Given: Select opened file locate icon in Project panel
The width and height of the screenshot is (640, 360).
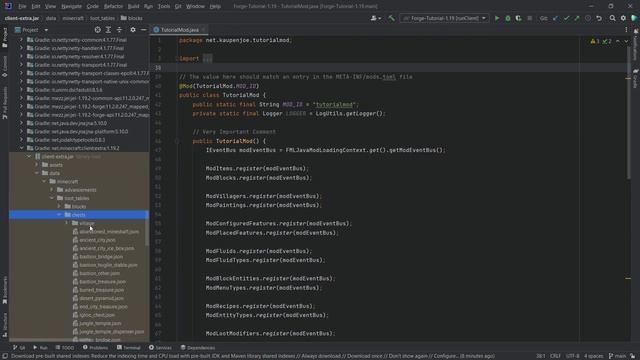Looking at the screenshot, I should [x=97, y=30].
